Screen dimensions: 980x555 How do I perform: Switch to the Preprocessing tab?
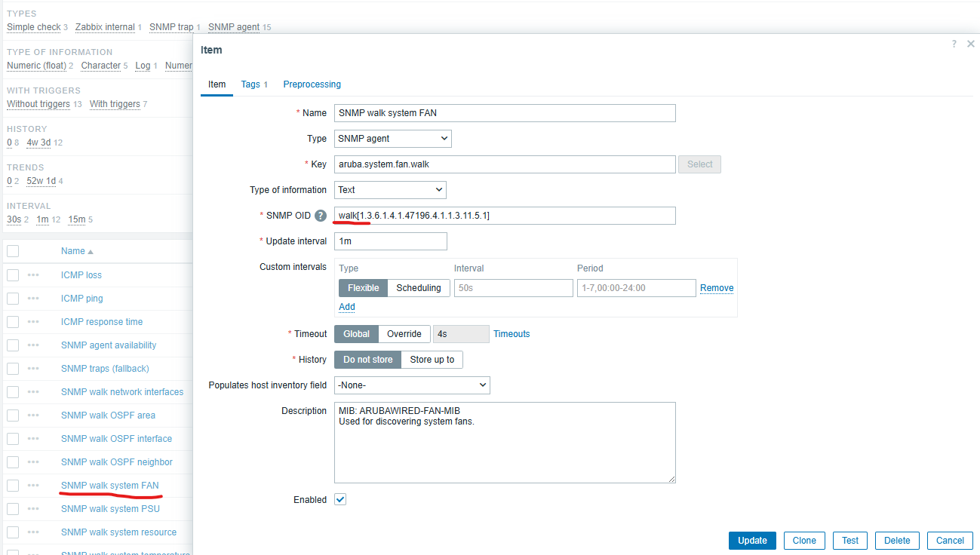pyautogui.click(x=312, y=84)
